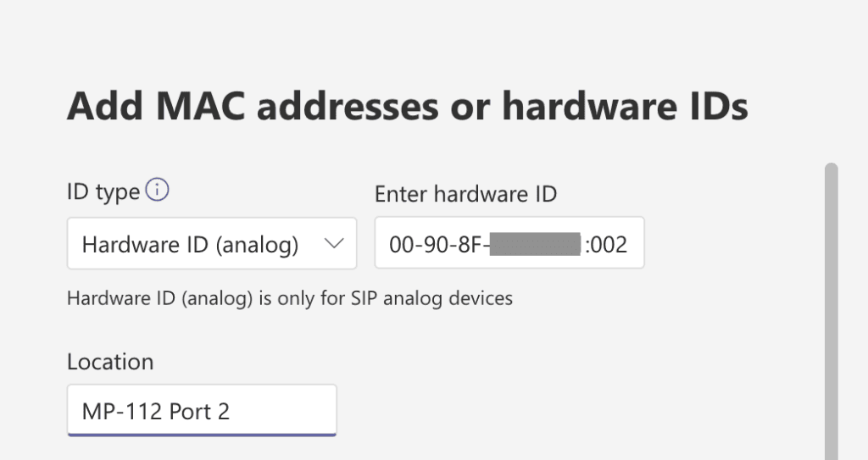The image size is (868, 460).
Task: Click the 'ID type' label
Action: (x=103, y=192)
